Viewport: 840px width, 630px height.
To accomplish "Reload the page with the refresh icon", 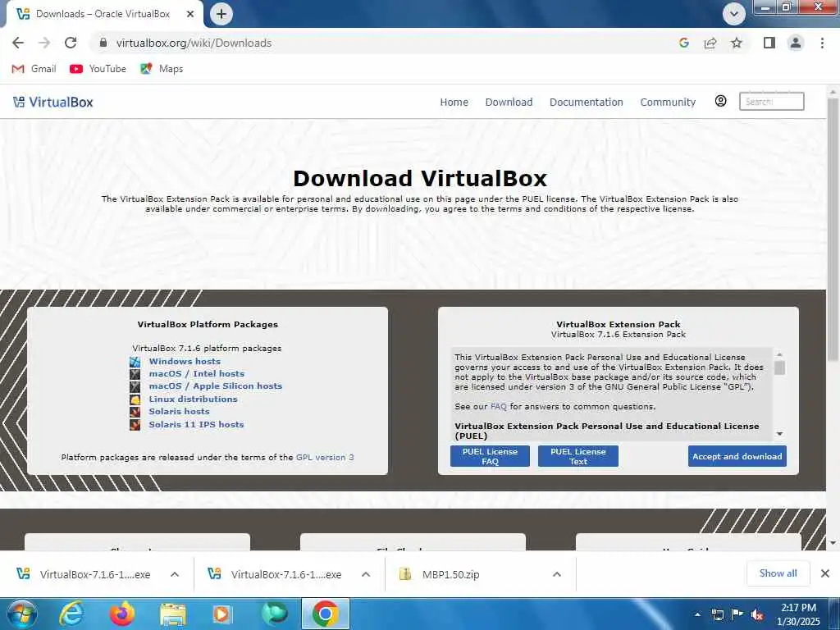I will [71, 43].
